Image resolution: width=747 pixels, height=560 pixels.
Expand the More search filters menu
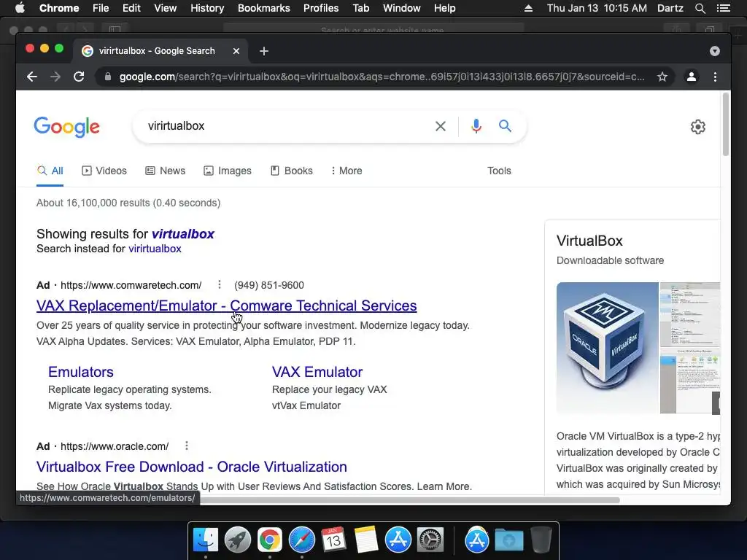click(347, 171)
